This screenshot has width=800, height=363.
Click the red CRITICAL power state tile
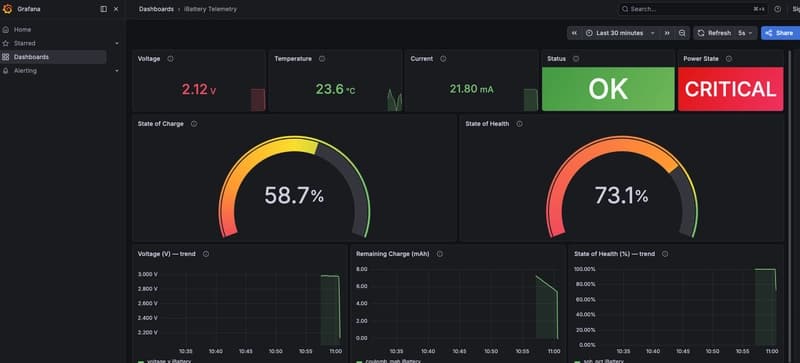coord(731,89)
